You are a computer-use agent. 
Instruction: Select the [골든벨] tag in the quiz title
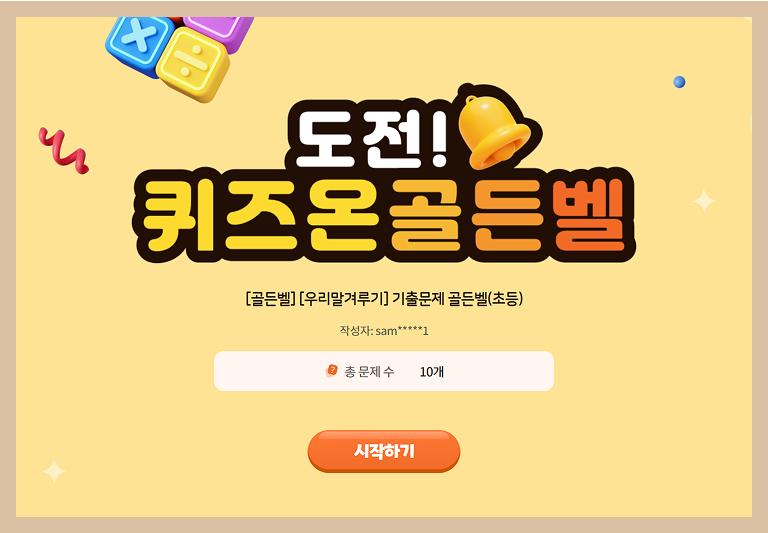(x=270, y=298)
